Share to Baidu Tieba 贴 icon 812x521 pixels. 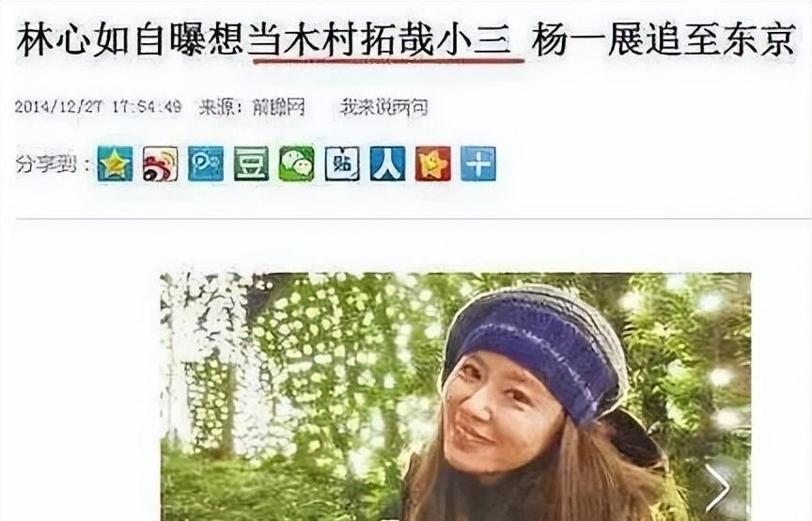coord(342,164)
